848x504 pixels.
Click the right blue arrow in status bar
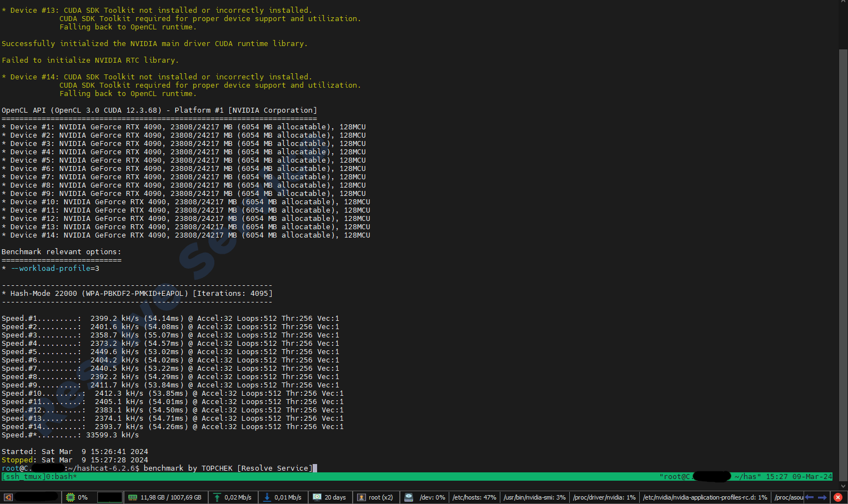click(x=822, y=497)
